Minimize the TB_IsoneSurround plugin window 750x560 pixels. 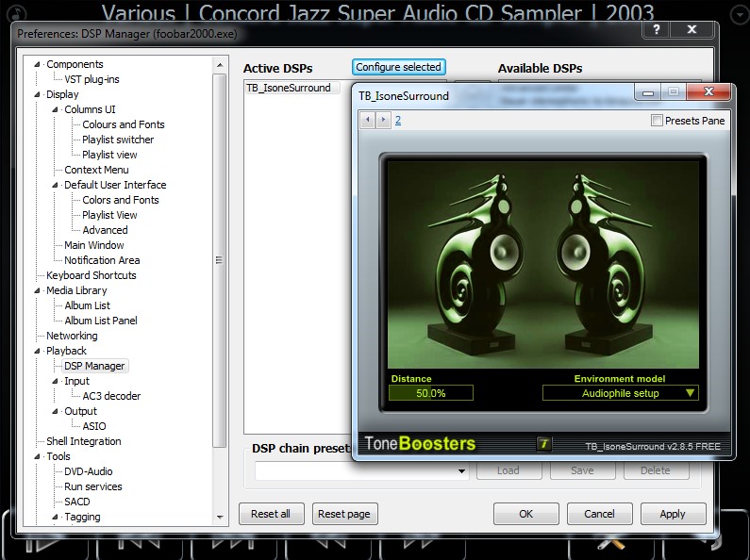(x=648, y=92)
